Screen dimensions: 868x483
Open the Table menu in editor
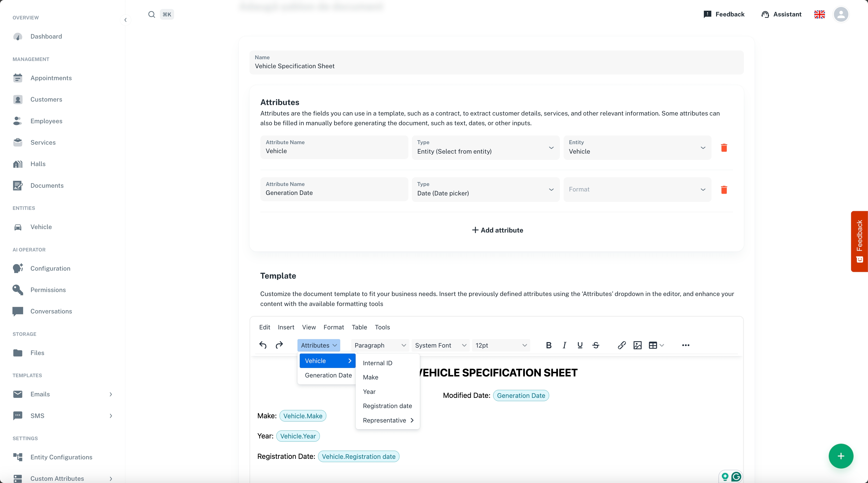(x=359, y=327)
